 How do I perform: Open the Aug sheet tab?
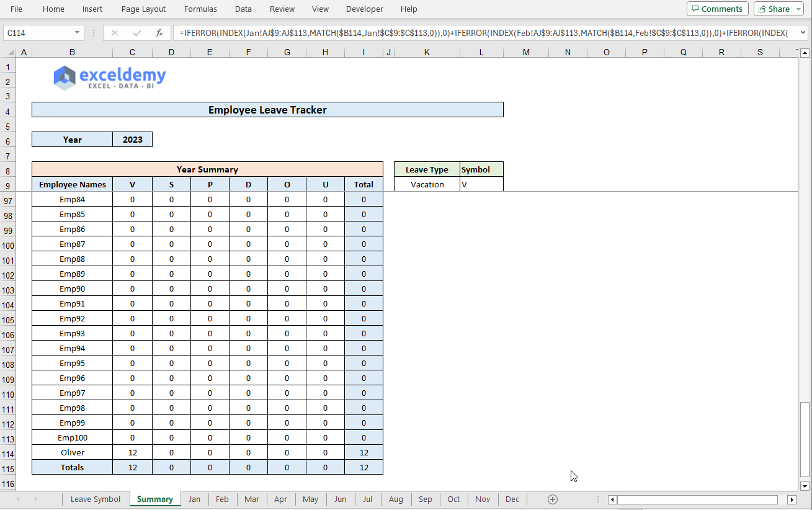point(396,499)
